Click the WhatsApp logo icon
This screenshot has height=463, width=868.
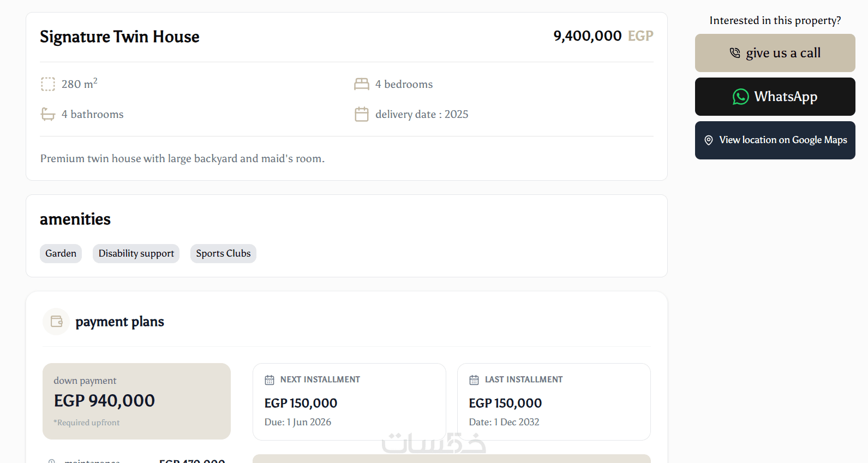[x=741, y=97]
